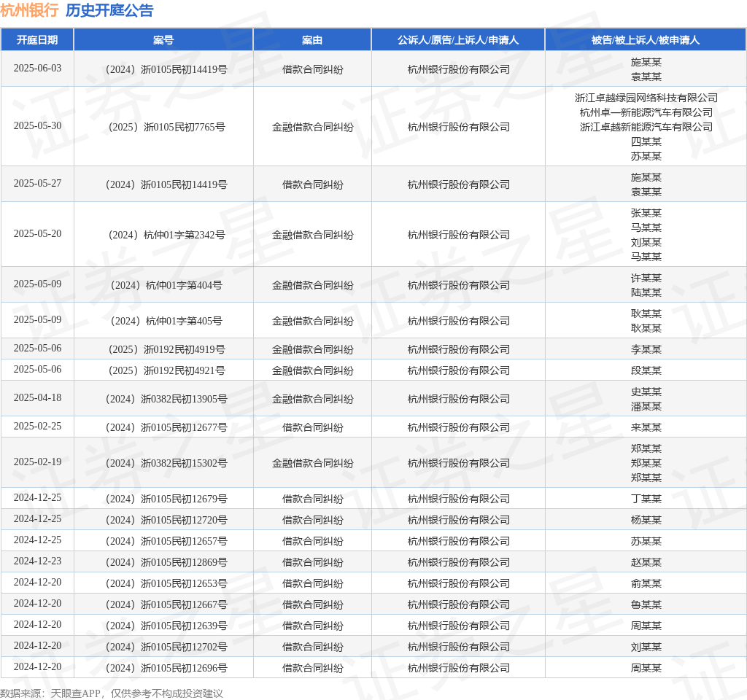Viewport: 747px width, 700px height.
Task: Click the 数据来源 footer note
Action: coord(112,693)
